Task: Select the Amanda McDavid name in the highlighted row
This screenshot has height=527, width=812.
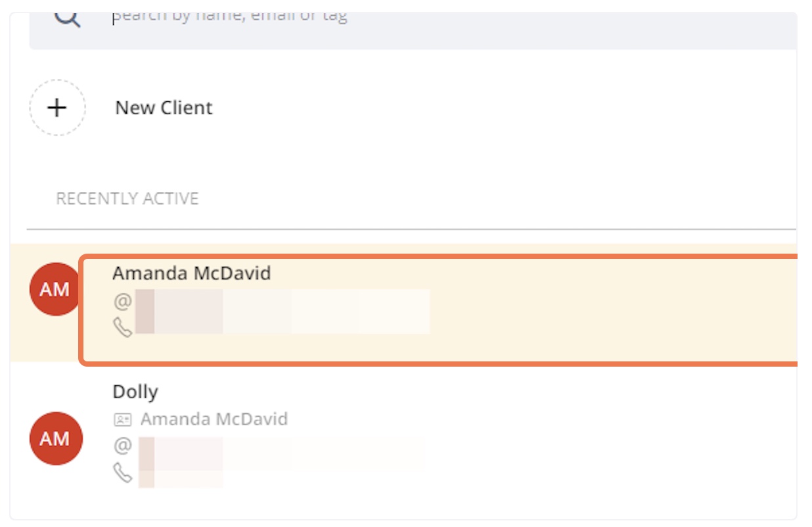Action: 192,273
